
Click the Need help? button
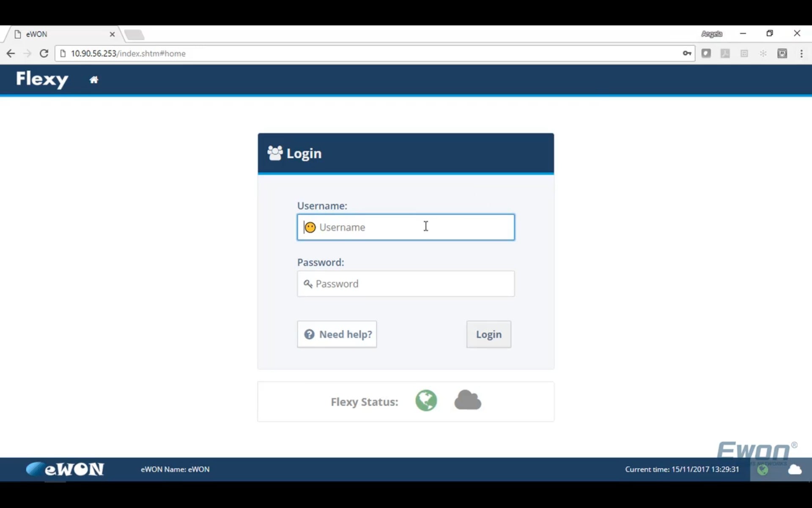[337, 334]
